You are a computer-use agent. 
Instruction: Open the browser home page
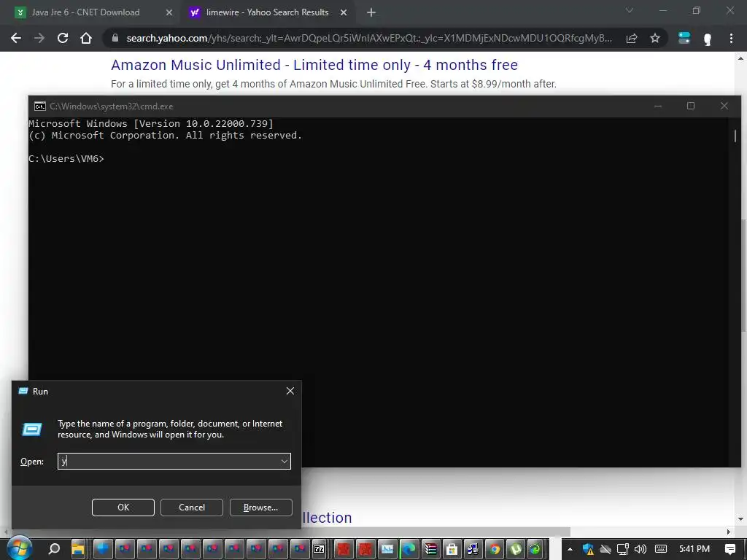[x=86, y=38]
